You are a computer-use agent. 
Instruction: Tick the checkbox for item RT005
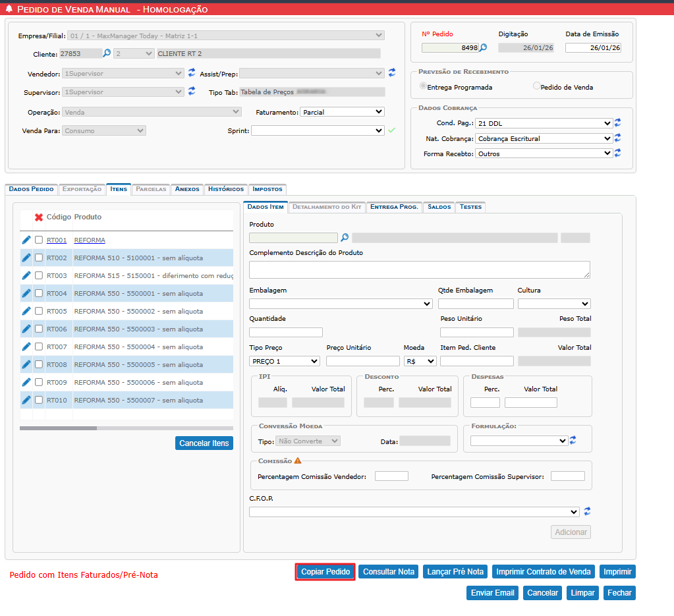(39, 311)
